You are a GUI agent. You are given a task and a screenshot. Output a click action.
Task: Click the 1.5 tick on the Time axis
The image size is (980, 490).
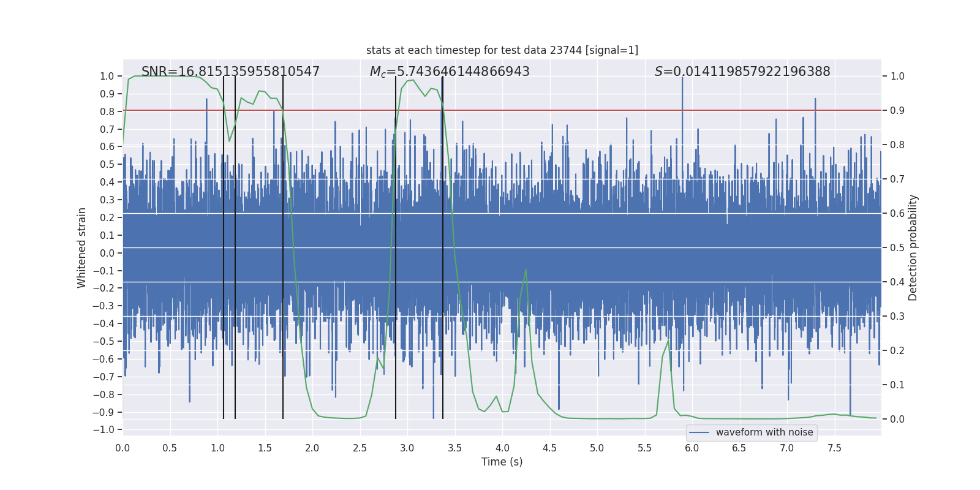(x=265, y=448)
